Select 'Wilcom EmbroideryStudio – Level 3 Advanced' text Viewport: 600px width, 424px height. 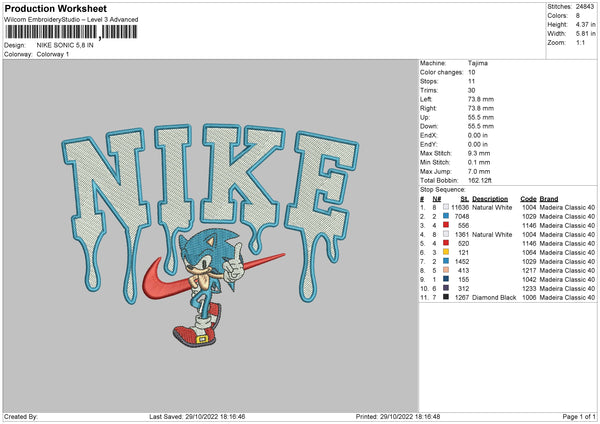(x=71, y=20)
